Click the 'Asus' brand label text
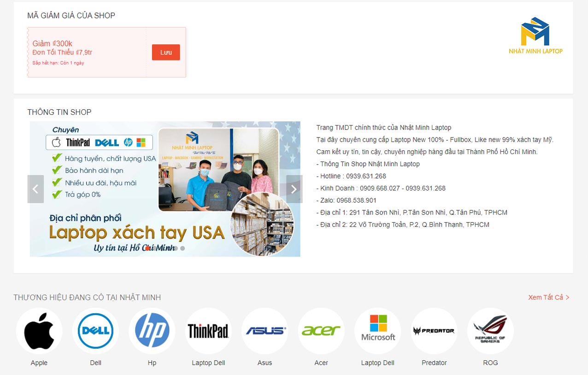 pyautogui.click(x=265, y=363)
